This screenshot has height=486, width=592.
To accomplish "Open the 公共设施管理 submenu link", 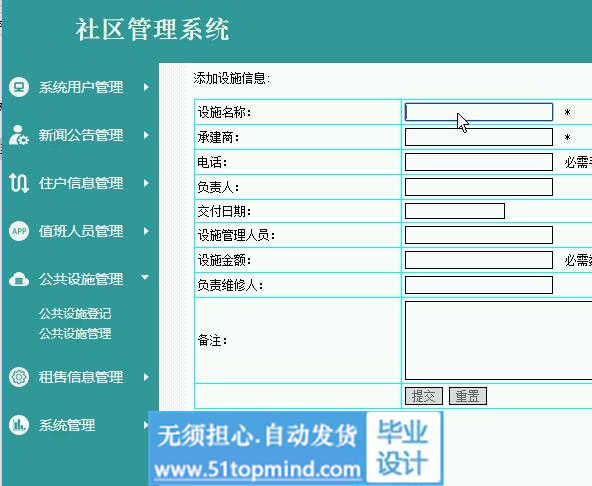I will tap(75, 333).
